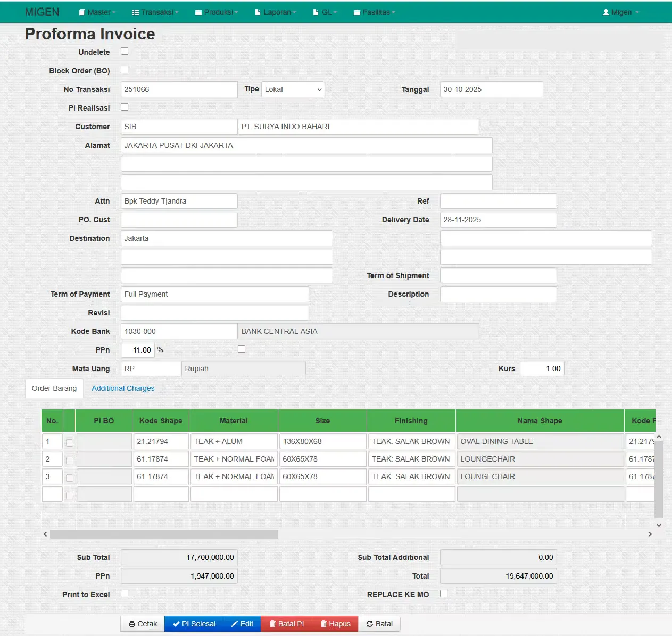Click the PPn percentage field 11.00
Viewport: 672px width, 636px height.
coord(138,350)
